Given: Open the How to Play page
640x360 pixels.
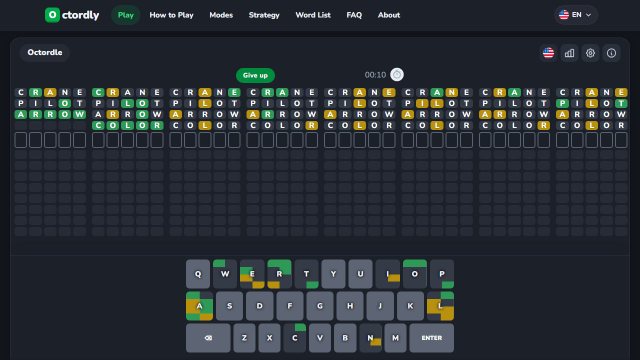Looking at the screenshot, I should [x=171, y=15].
